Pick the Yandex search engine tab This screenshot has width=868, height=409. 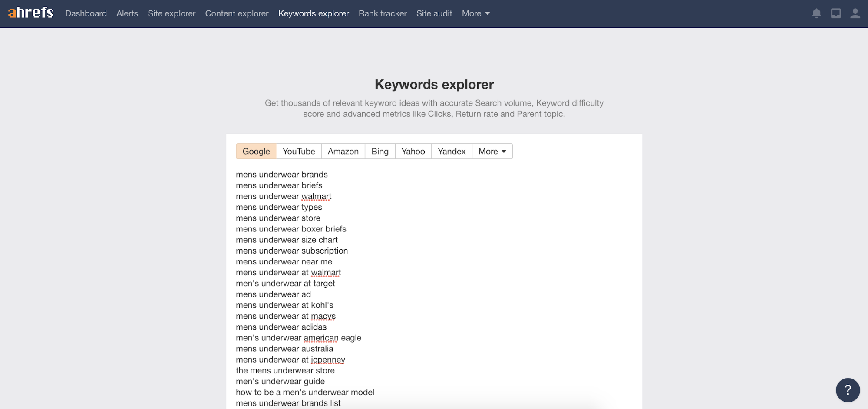pos(452,151)
